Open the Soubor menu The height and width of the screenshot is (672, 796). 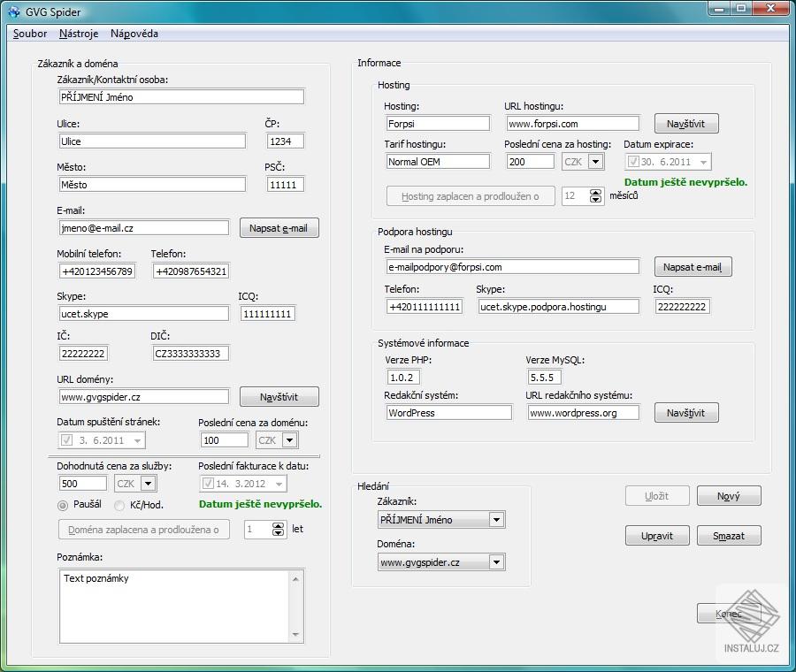tap(30, 34)
